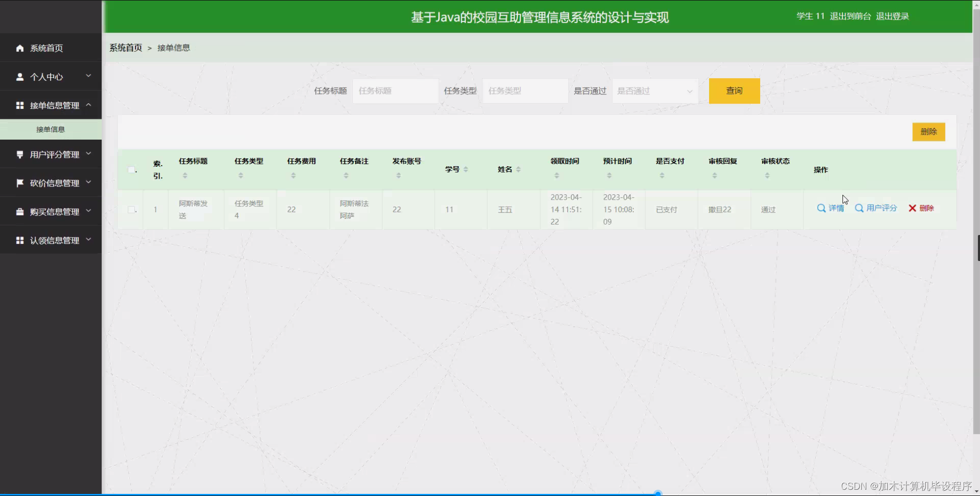Click the red X 删除 icon in 操作 column
This screenshot has width=980, height=496.
pos(913,208)
